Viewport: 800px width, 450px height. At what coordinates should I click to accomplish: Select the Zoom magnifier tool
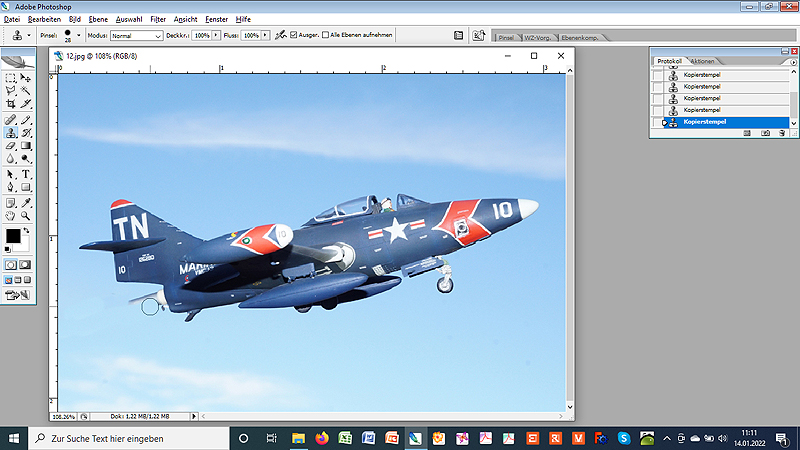pos(26,216)
